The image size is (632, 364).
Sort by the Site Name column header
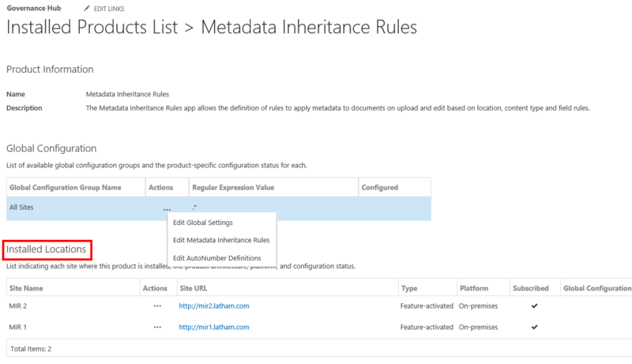point(26,288)
